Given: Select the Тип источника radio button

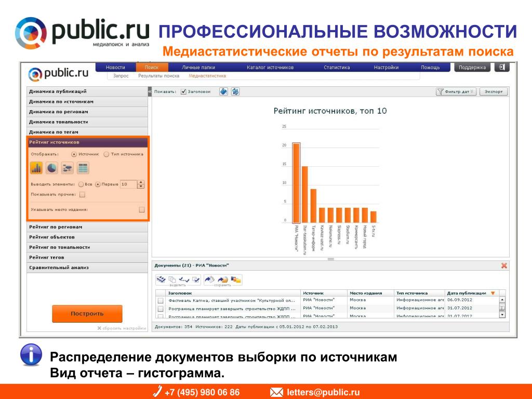Looking at the screenshot, I should click(106, 154).
